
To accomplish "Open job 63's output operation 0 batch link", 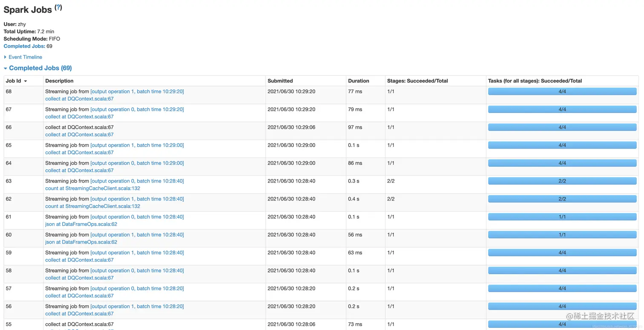I will [137, 181].
